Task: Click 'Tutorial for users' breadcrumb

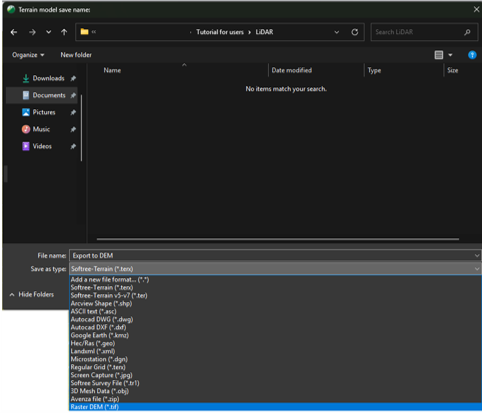Action: [220, 32]
